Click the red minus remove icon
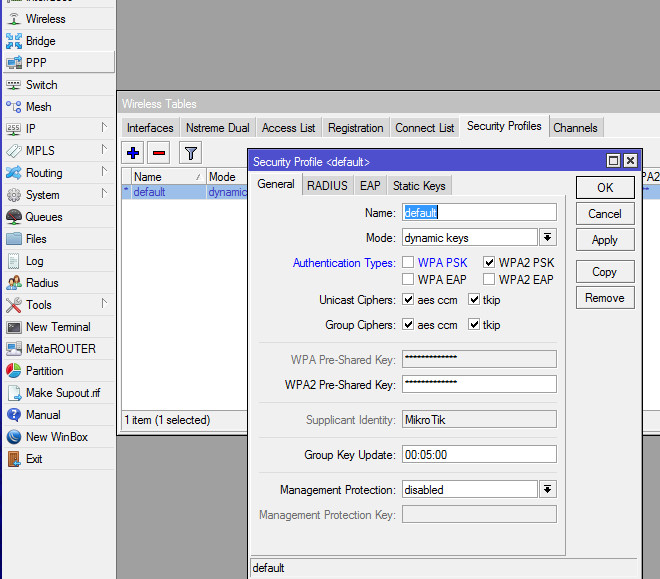660x579 pixels. tap(159, 153)
